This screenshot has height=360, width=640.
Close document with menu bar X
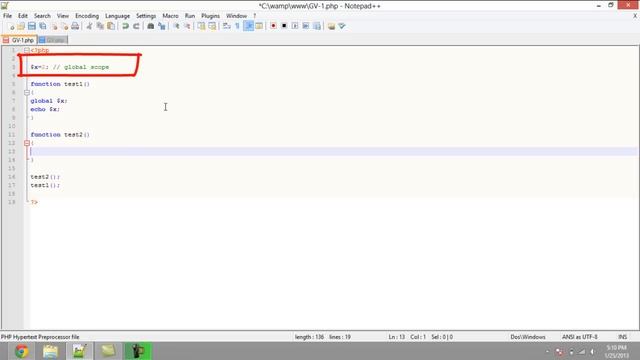click(635, 16)
